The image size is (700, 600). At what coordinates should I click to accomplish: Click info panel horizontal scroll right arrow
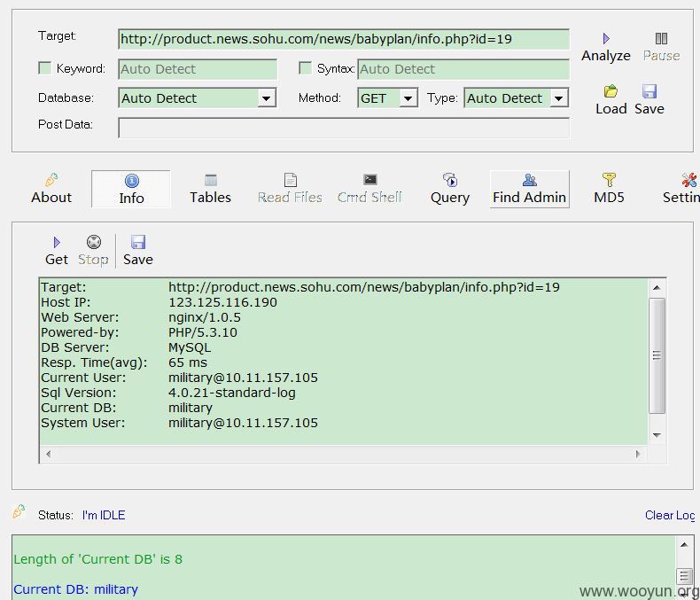pos(638,454)
